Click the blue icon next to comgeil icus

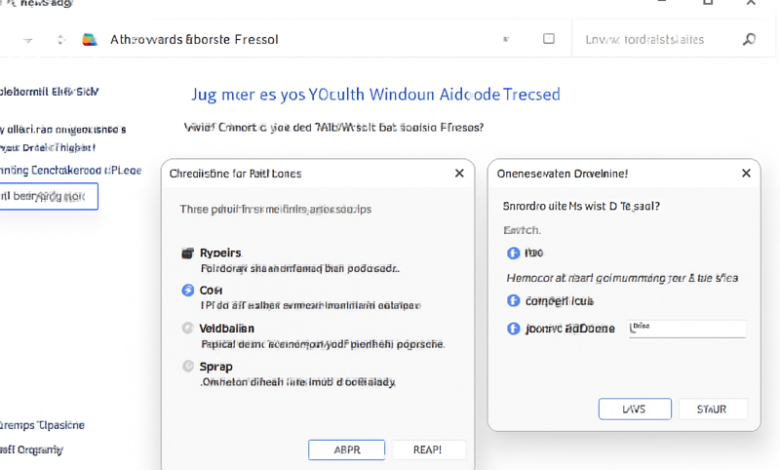513,301
